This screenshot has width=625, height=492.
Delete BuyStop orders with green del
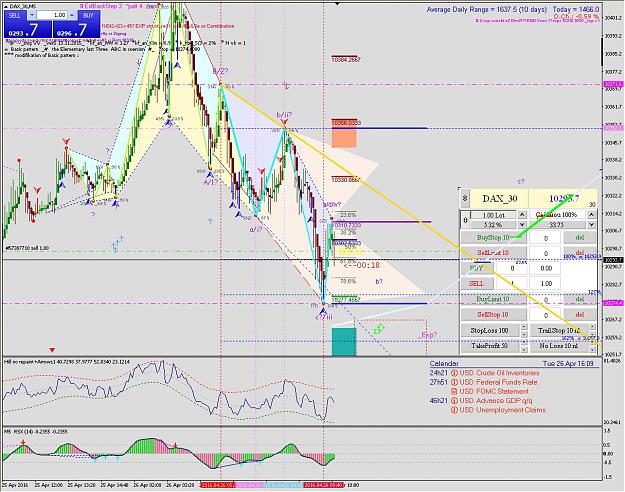coord(580,238)
